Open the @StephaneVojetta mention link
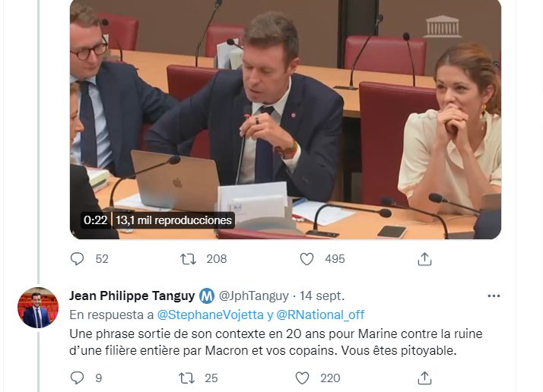Screen dimensions: 543x392 211,315
